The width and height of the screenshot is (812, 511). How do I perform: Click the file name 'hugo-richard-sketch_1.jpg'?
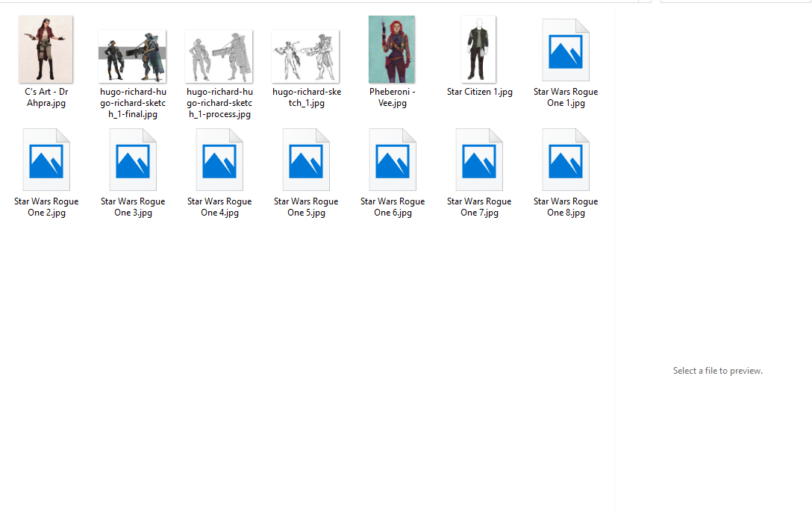click(307, 97)
